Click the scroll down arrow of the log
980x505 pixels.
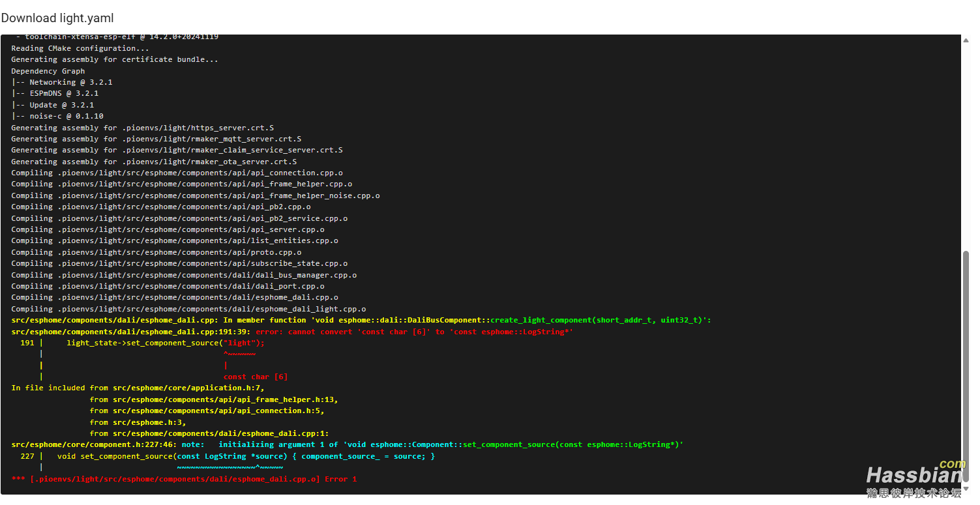pos(966,489)
